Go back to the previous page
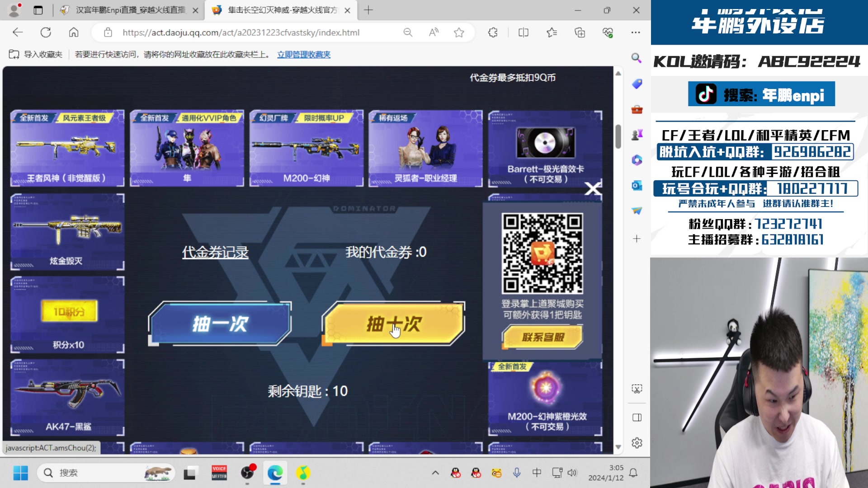This screenshot has height=488, width=868. point(18,33)
